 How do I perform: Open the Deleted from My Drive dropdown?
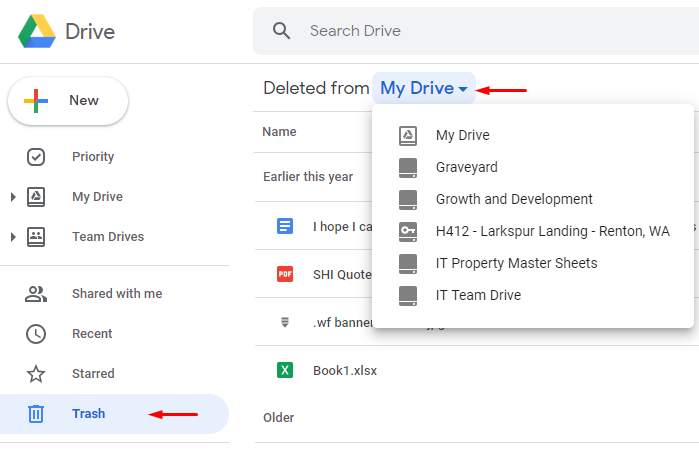coord(424,88)
